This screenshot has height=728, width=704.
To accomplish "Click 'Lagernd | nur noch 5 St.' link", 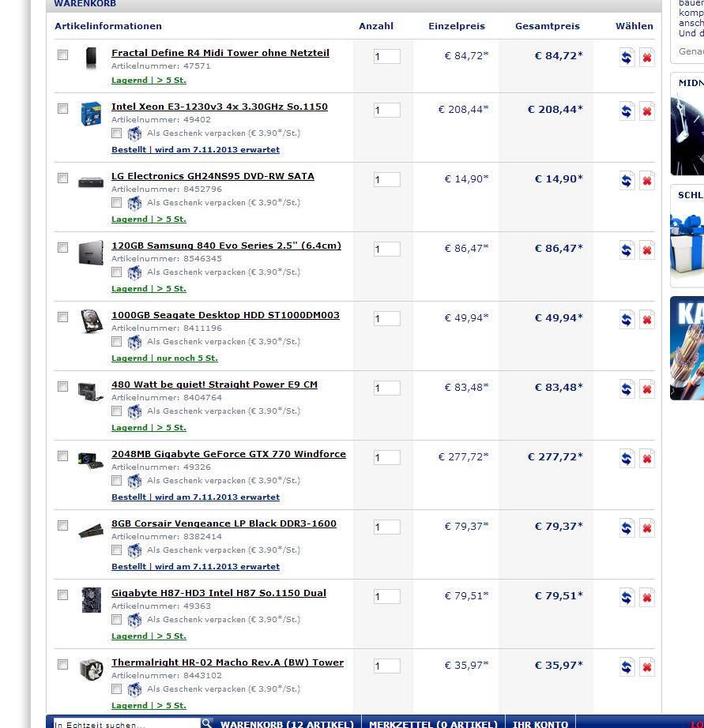I will coord(164,358).
